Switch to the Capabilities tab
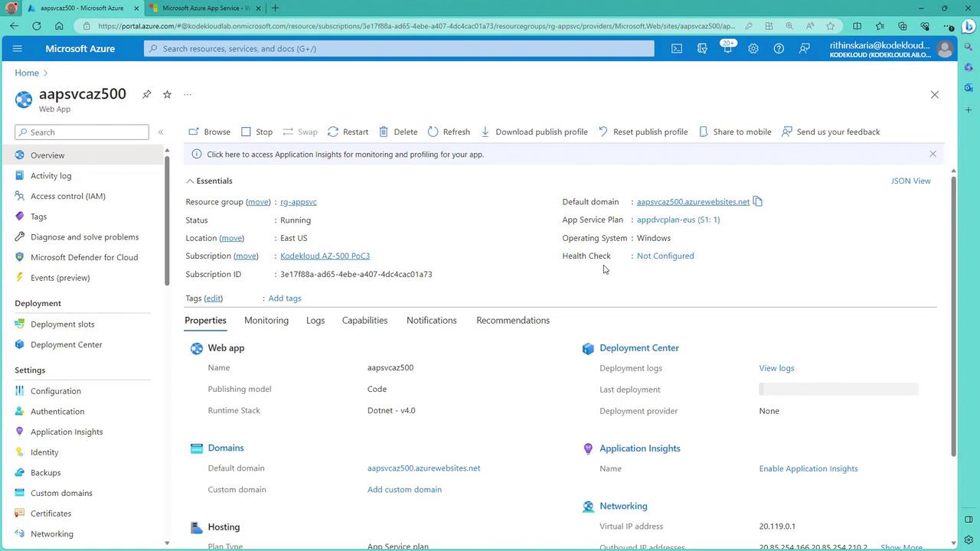The image size is (980, 551). click(x=364, y=320)
